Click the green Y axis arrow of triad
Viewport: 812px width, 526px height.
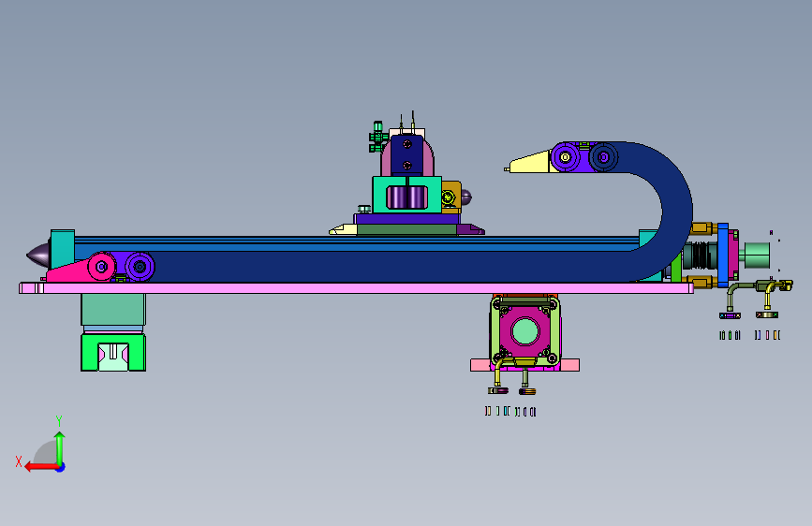click(x=60, y=447)
